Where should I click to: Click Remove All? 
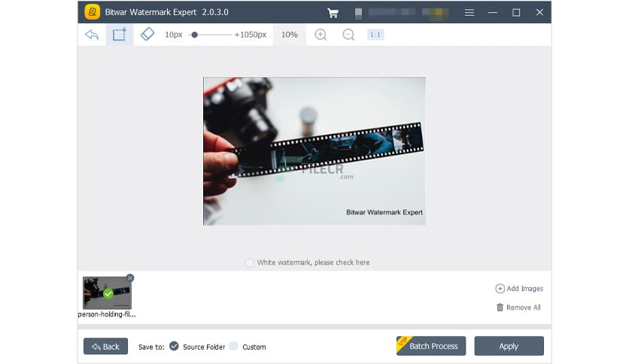[518, 308]
